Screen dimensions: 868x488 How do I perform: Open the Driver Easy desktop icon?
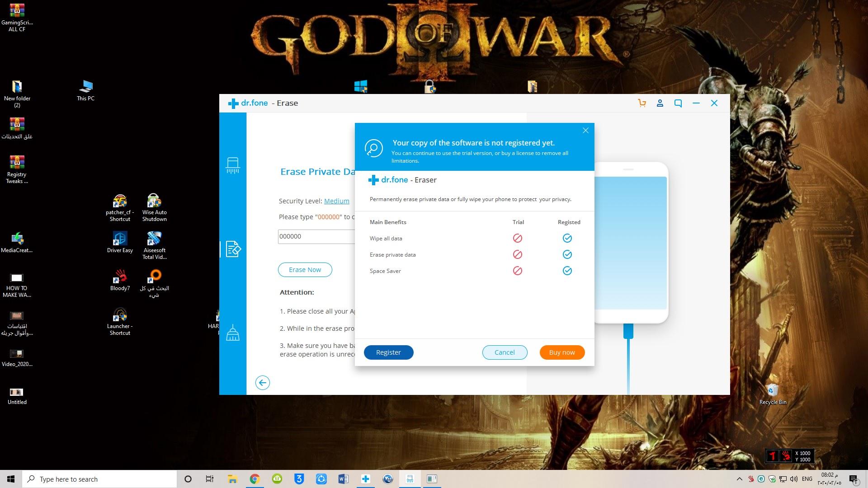[120, 242]
